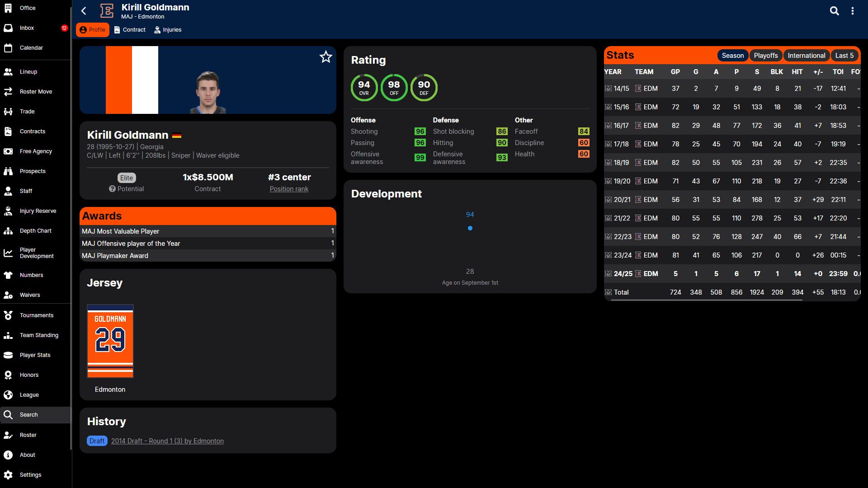
Task: Open Free Agency from the sidebar
Action: (x=35, y=151)
